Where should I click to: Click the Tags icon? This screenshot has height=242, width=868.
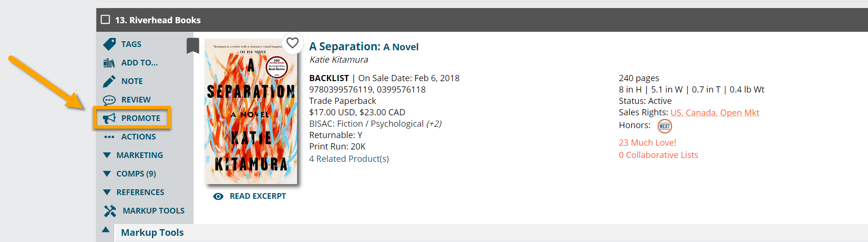click(109, 44)
